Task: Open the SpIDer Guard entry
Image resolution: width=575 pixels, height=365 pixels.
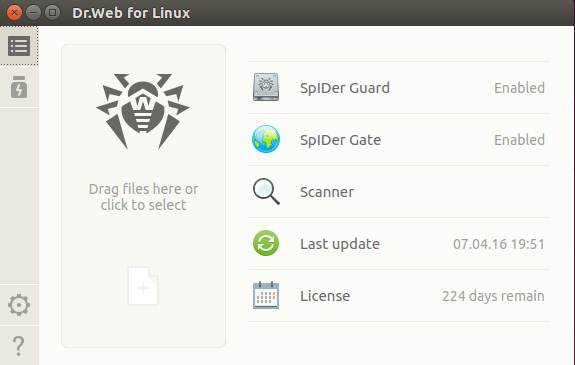Action: coord(399,88)
